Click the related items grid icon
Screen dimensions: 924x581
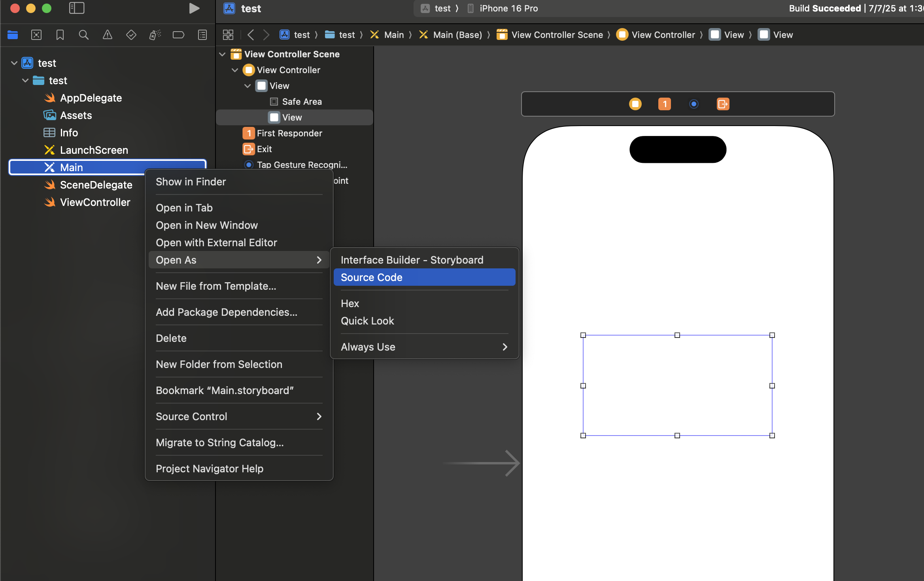228,35
